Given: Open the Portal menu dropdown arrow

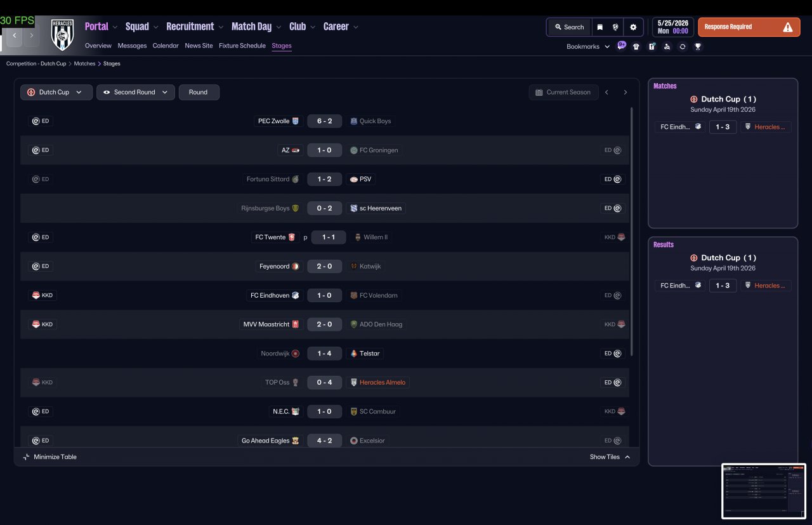Looking at the screenshot, I should 115,27.
